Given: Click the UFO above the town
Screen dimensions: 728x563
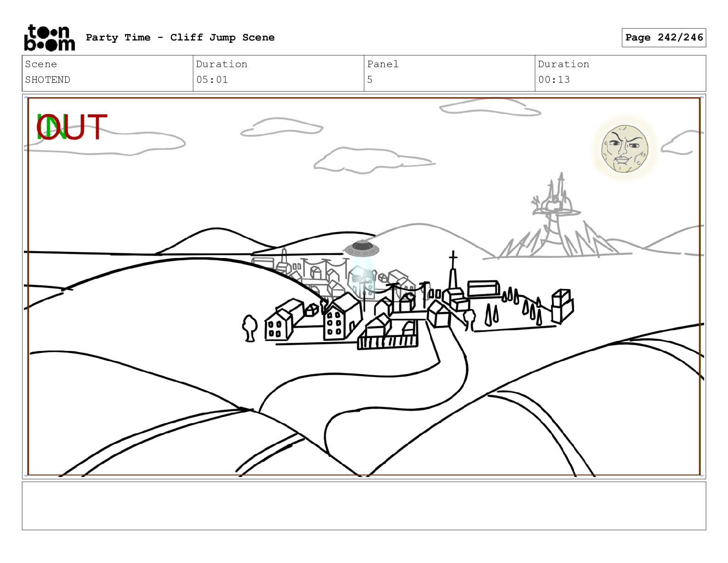Looking at the screenshot, I should coord(362,249).
